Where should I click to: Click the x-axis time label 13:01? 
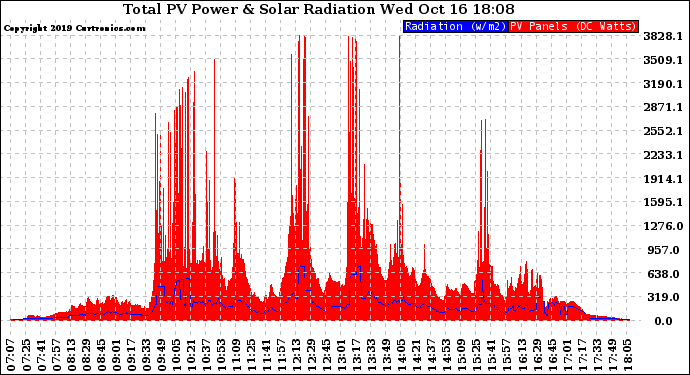(341, 355)
